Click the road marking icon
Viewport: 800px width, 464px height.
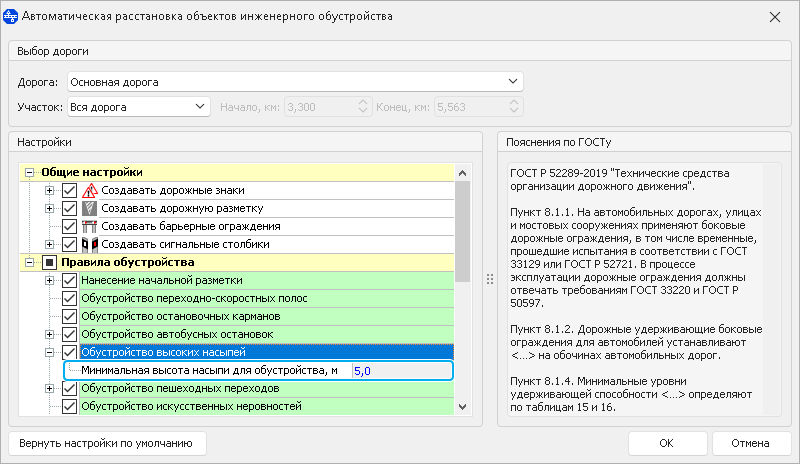click(x=89, y=208)
